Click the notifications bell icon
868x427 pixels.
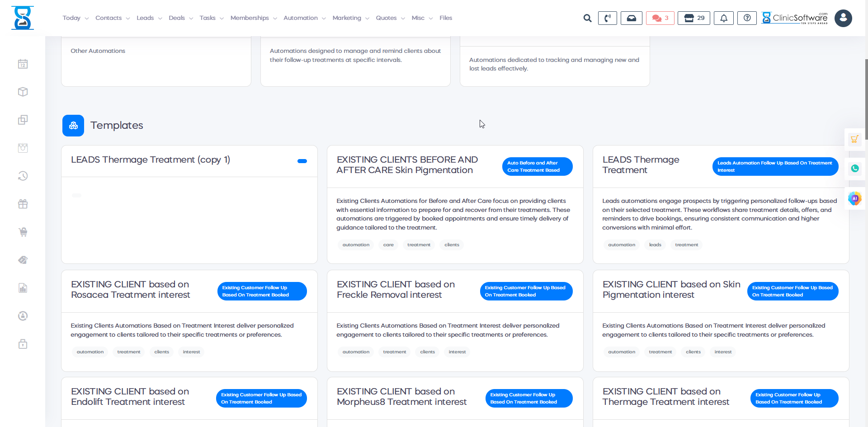click(x=723, y=18)
